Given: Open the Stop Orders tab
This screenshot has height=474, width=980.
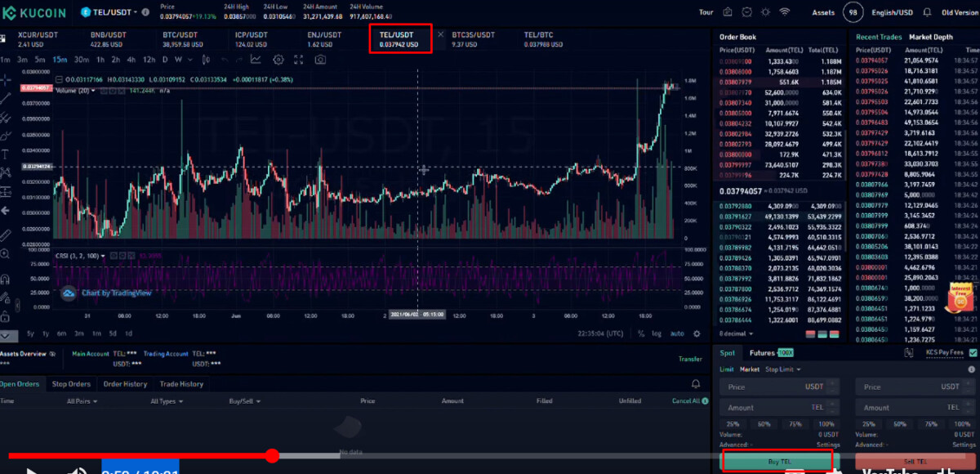Looking at the screenshot, I should [x=71, y=383].
